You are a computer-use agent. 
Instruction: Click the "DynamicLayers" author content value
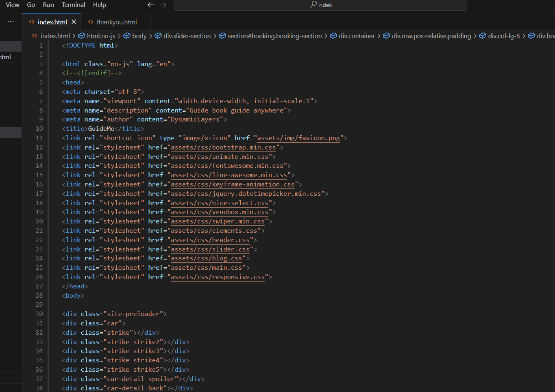pyautogui.click(x=195, y=119)
